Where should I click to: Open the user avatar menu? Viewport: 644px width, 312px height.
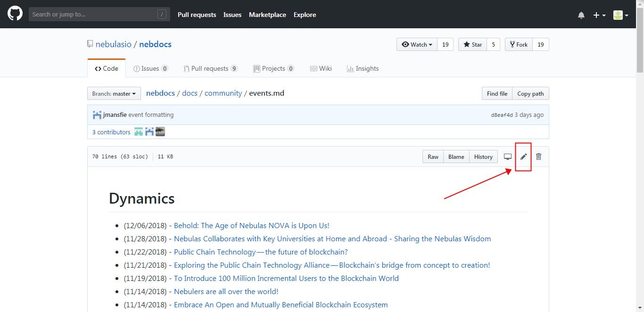point(621,15)
